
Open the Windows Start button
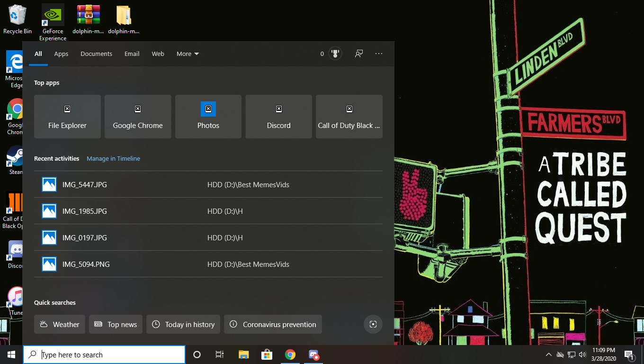click(11, 355)
